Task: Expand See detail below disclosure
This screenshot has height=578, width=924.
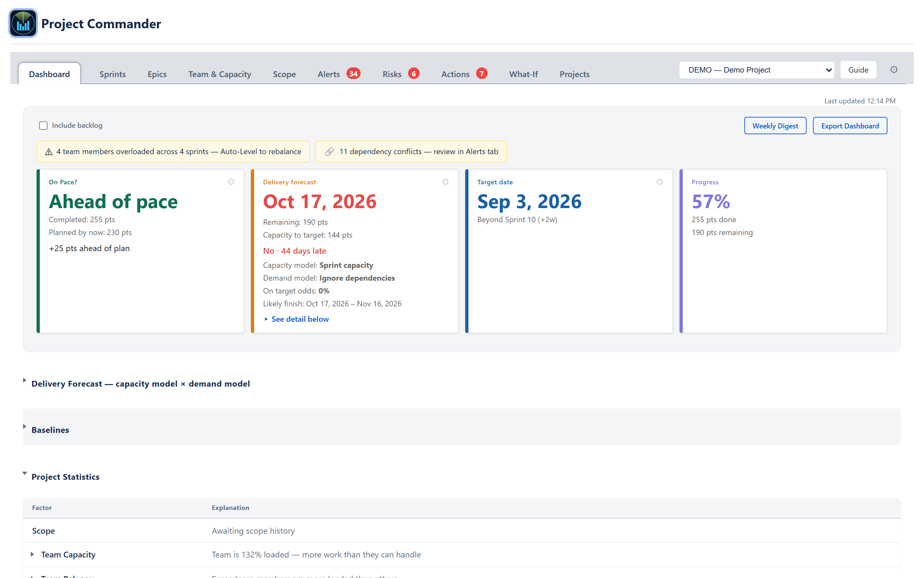Action: pyautogui.click(x=296, y=319)
